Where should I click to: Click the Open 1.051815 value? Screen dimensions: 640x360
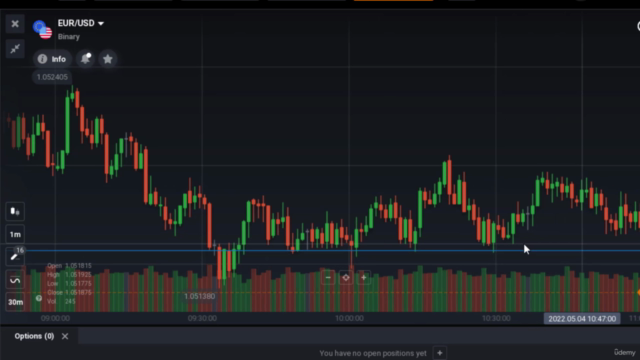[x=69, y=266]
